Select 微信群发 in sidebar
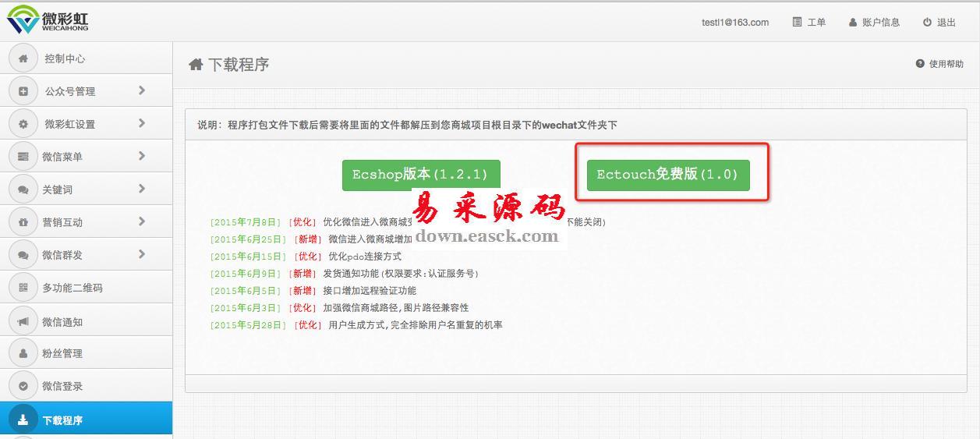Image resolution: width=980 pixels, height=439 pixels. click(86, 255)
